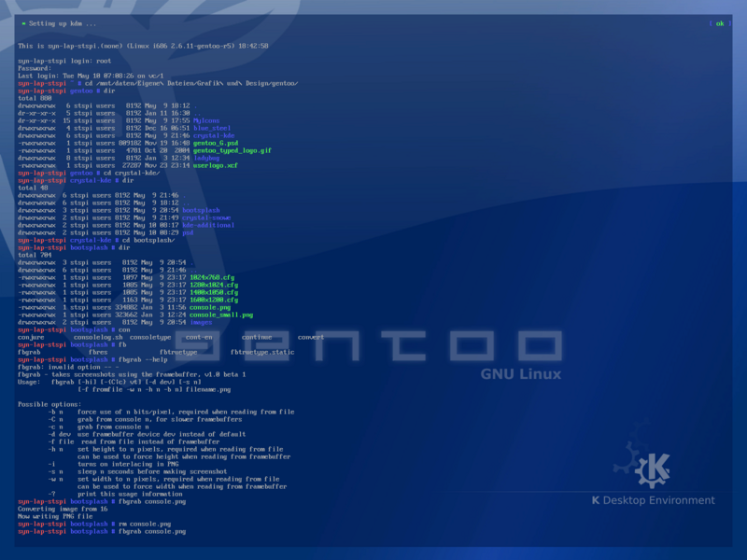Click the "-b n" force bits/pixel option
The image size is (747, 560).
pyautogui.click(x=171, y=412)
